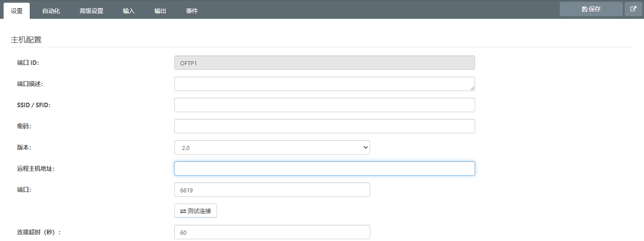
Task: Click the 主机配置 section heading
Action: point(26,40)
